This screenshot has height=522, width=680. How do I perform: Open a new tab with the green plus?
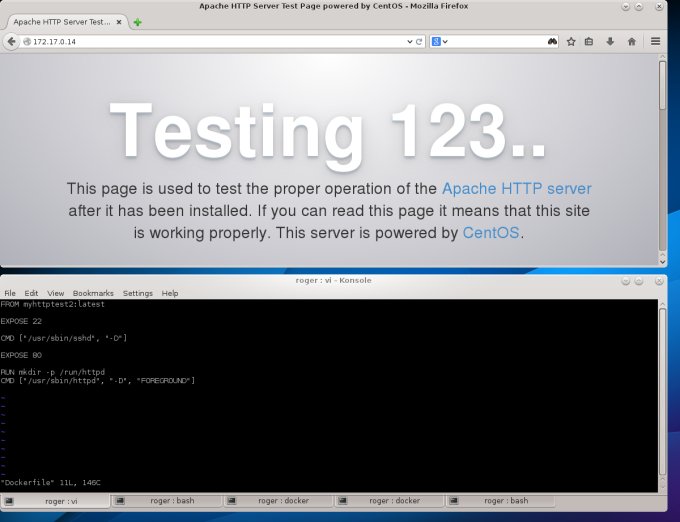137,22
